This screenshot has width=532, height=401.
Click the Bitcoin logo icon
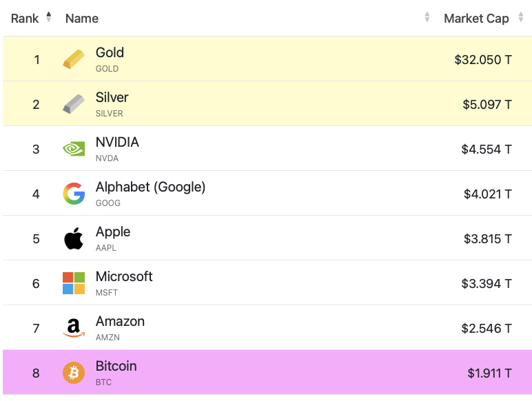point(74,373)
